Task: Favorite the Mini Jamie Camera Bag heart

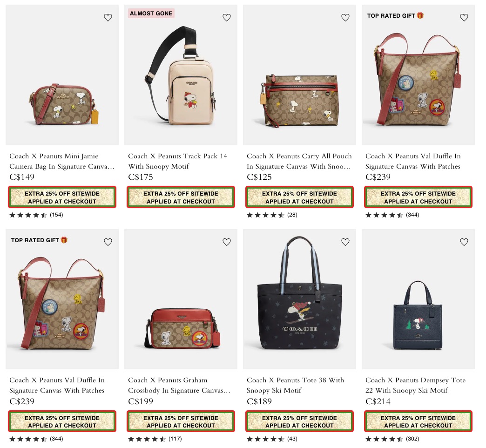Action: click(108, 18)
